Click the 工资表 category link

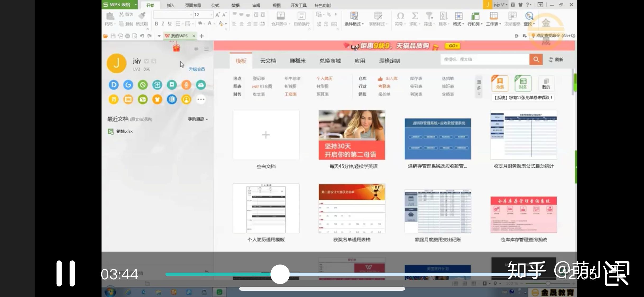(x=290, y=94)
